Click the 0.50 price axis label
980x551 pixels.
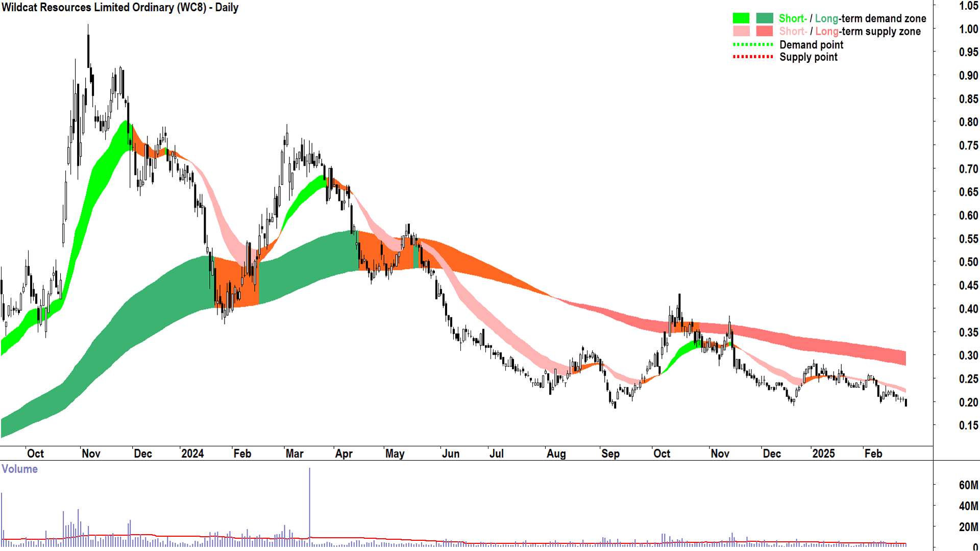tap(968, 262)
